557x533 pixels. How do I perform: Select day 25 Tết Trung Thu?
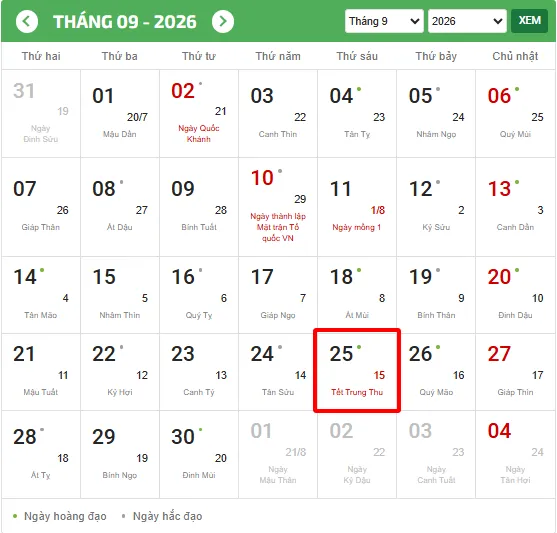click(357, 370)
